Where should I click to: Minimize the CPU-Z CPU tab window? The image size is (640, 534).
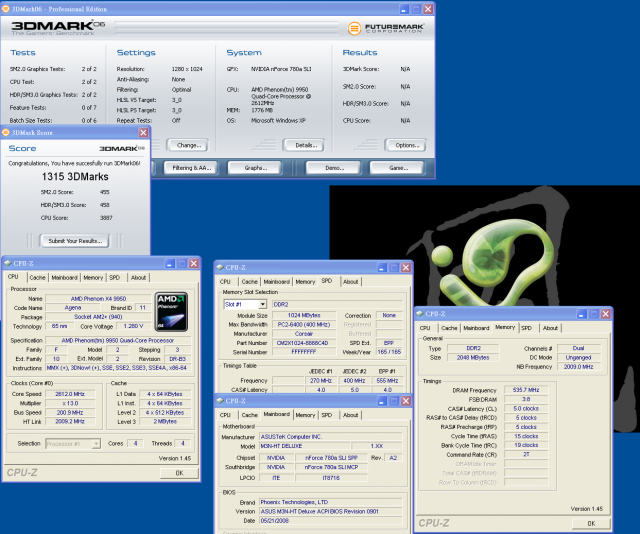point(170,264)
